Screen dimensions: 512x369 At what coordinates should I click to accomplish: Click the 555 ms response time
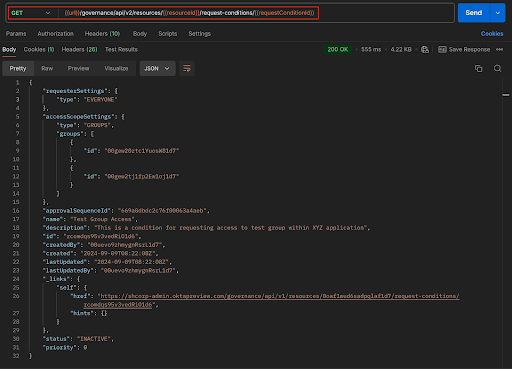tap(371, 50)
